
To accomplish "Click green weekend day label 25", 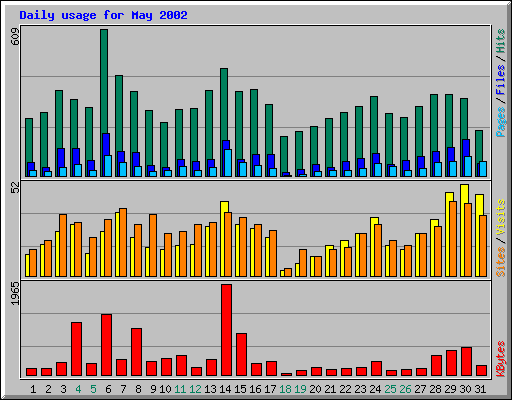I will coord(390,389).
